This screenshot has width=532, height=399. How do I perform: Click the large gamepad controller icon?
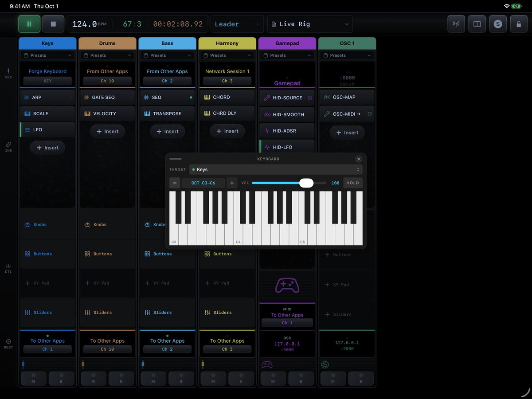click(x=287, y=285)
